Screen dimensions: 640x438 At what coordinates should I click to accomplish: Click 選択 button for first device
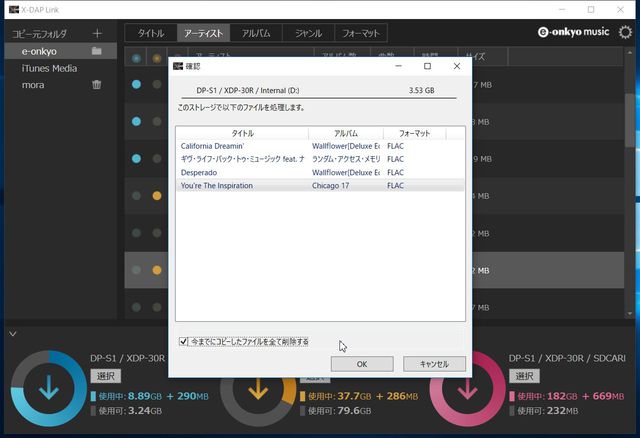pyautogui.click(x=106, y=376)
